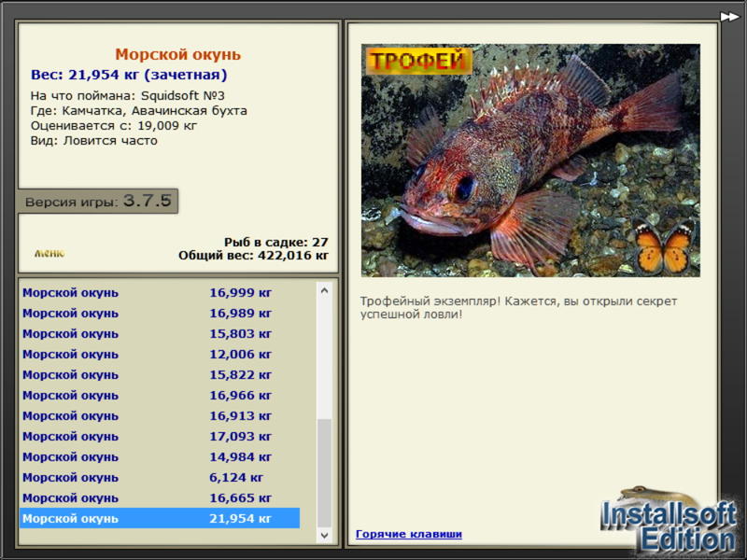Viewport: 747px width, 560px height.
Task: Select Морской окунь 16,665 кг row
Action: pyautogui.click(x=160, y=497)
